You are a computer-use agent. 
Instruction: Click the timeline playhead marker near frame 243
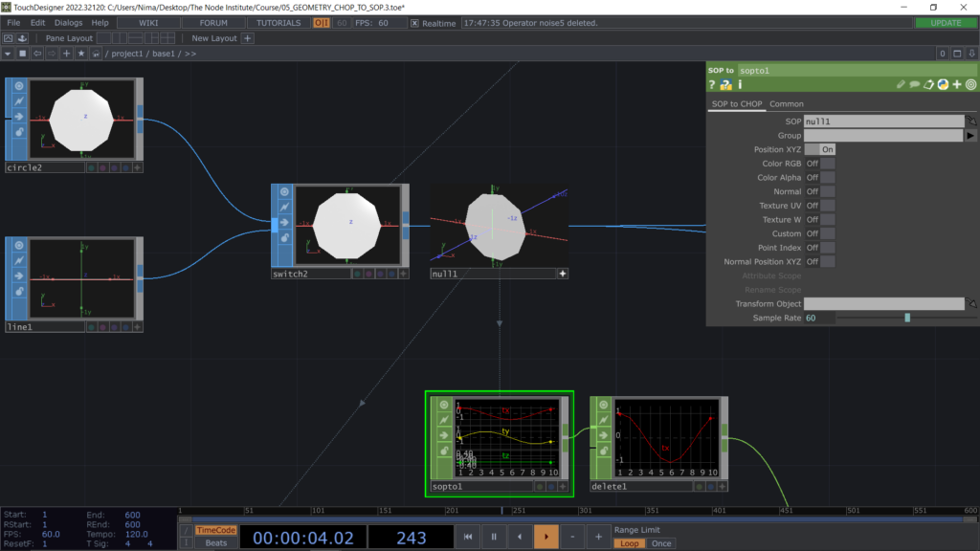click(x=501, y=511)
